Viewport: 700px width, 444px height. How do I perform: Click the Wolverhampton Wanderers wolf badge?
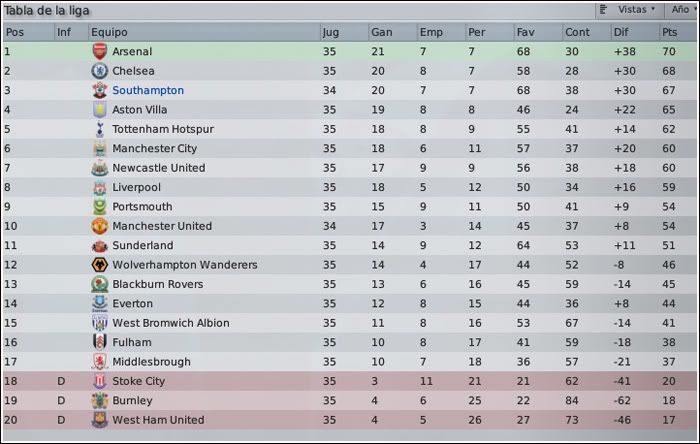coord(100,265)
